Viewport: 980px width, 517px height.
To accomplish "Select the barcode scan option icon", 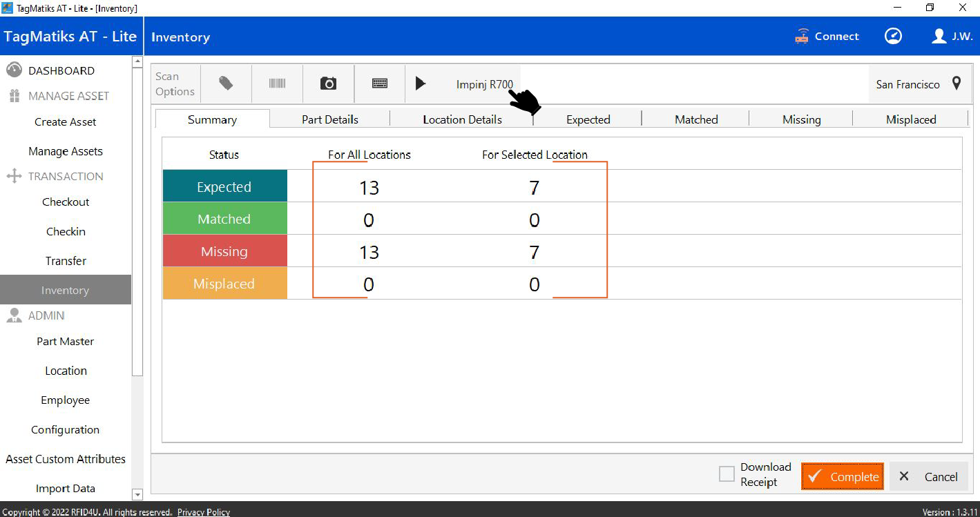I will [x=277, y=84].
